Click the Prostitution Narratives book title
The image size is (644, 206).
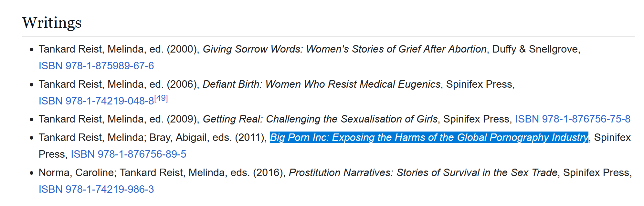coord(423,172)
